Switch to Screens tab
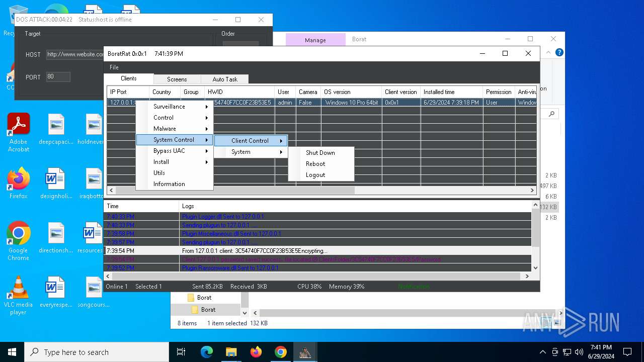Image resolution: width=644 pixels, height=362 pixels. pos(177,79)
